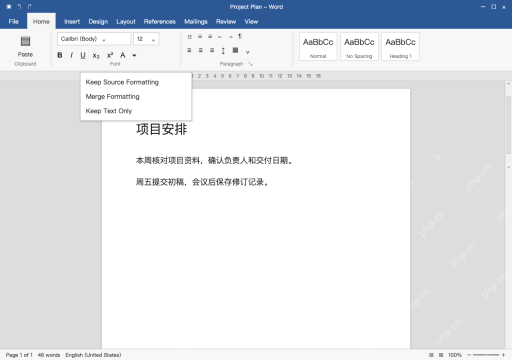Toggle show paragraph marks pilcrow
Screen dimensions: 512x360
(x=240, y=36)
